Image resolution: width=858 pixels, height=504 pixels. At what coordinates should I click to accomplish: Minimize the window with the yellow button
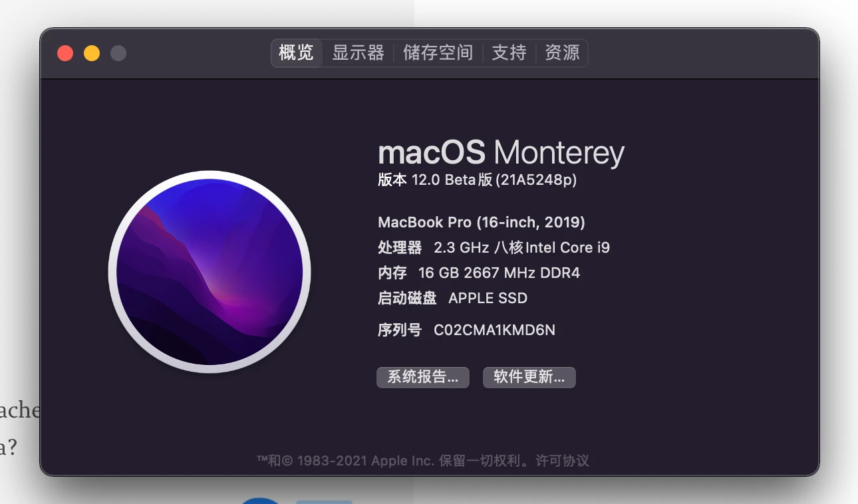point(92,53)
